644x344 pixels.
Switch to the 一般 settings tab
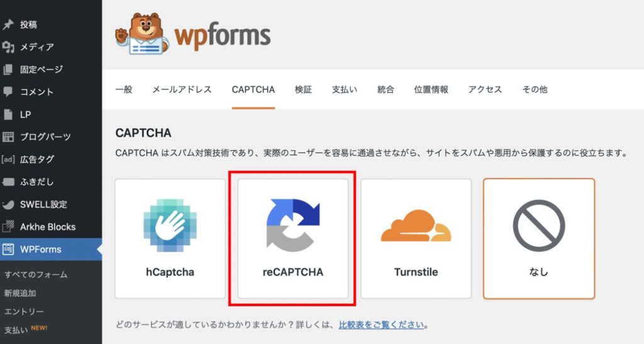pos(124,90)
